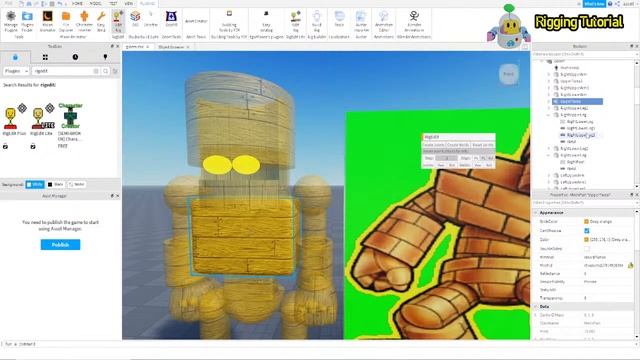
Task: Open the ZoomFit plugin
Action: (171, 19)
